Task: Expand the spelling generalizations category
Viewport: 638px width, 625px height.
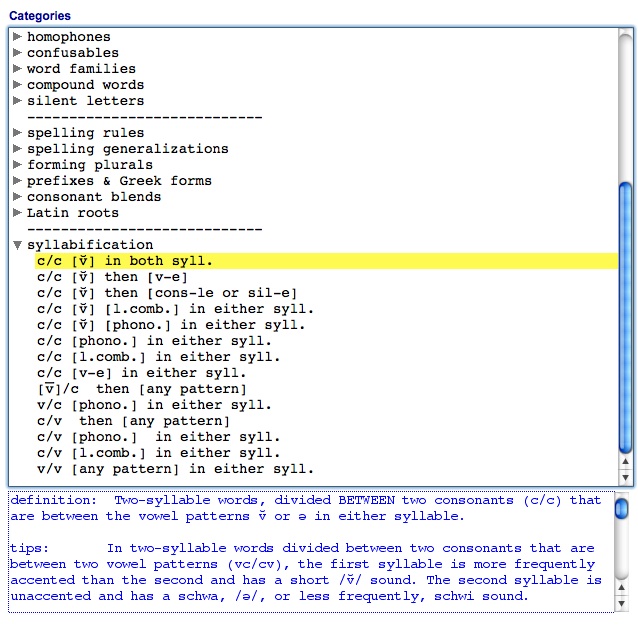Action: pyautogui.click(x=17, y=149)
